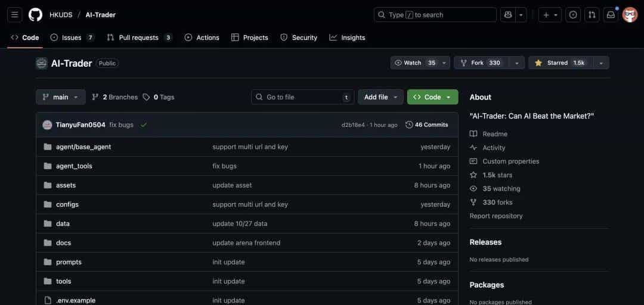Open the Copilot chat icon

point(508,15)
